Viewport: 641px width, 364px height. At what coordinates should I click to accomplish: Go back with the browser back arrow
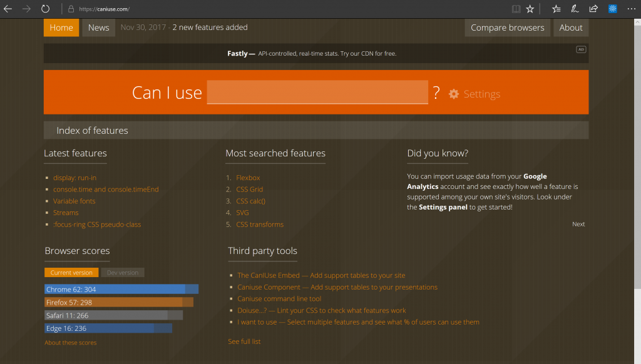tap(8, 9)
